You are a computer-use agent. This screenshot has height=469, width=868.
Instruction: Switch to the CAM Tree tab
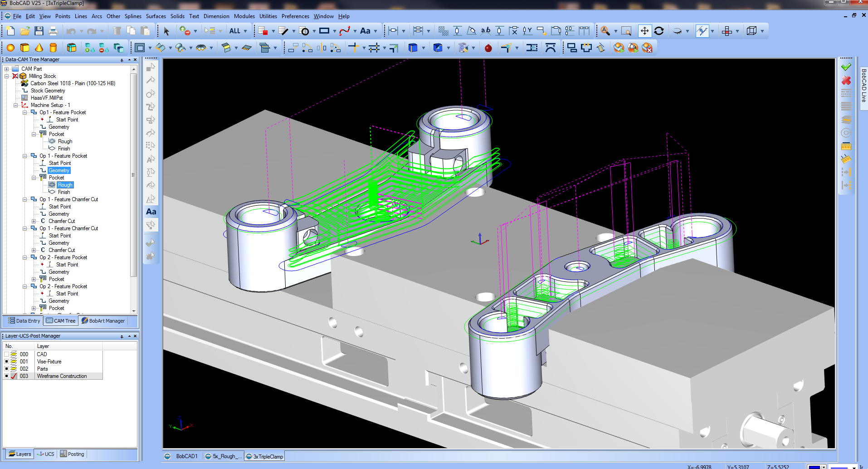click(x=60, y=320)
